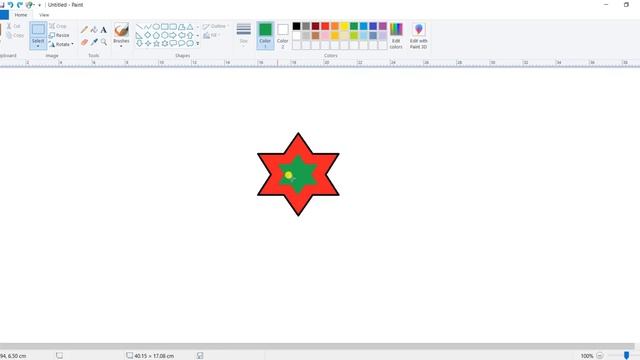Choose the Rounded rectangle shape
This screenshot has height=360, width=640.
coord(173,27)
